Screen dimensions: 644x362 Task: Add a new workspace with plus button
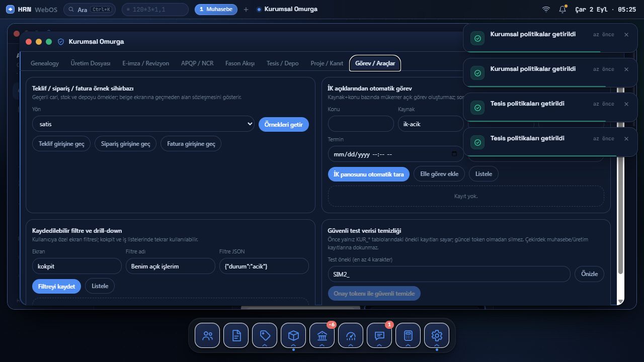point(246,9)
